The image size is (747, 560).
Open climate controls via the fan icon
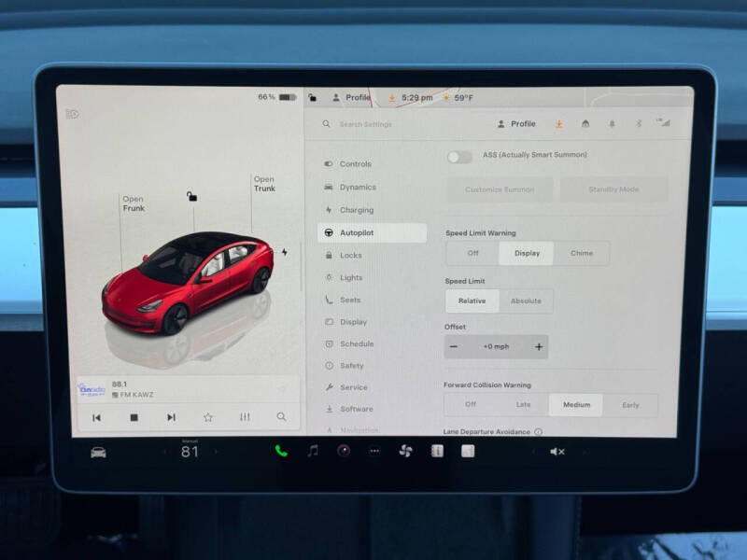click(405, 451)
